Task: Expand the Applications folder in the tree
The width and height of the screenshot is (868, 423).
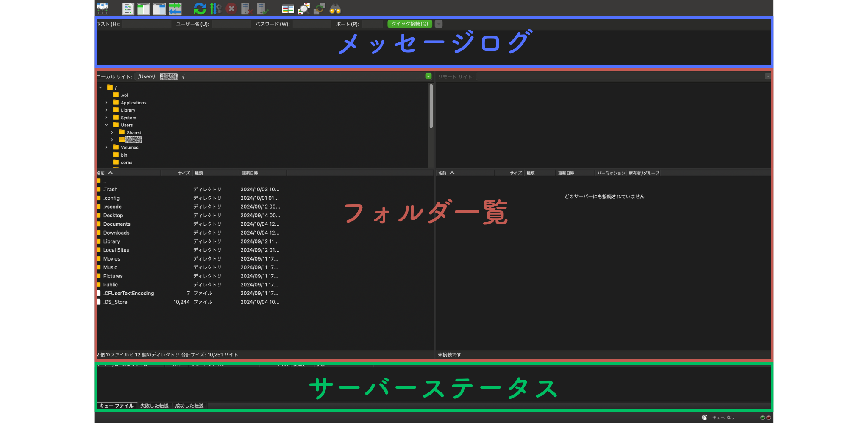Action: (106, 102)
